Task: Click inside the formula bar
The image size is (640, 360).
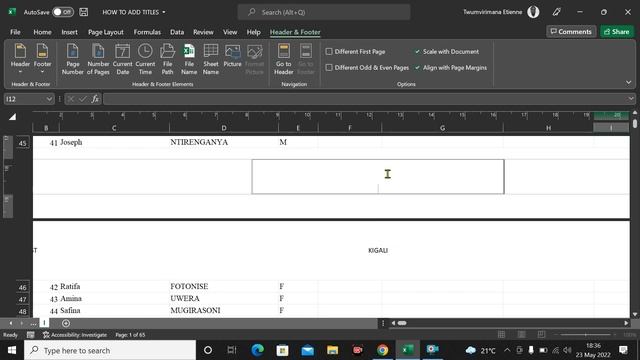Action: pos(365,99)
